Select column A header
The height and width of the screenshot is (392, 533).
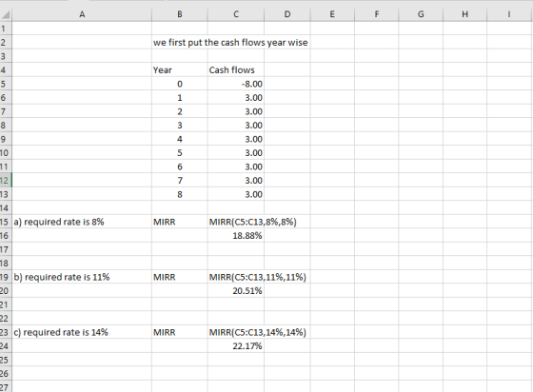point(82,14)
